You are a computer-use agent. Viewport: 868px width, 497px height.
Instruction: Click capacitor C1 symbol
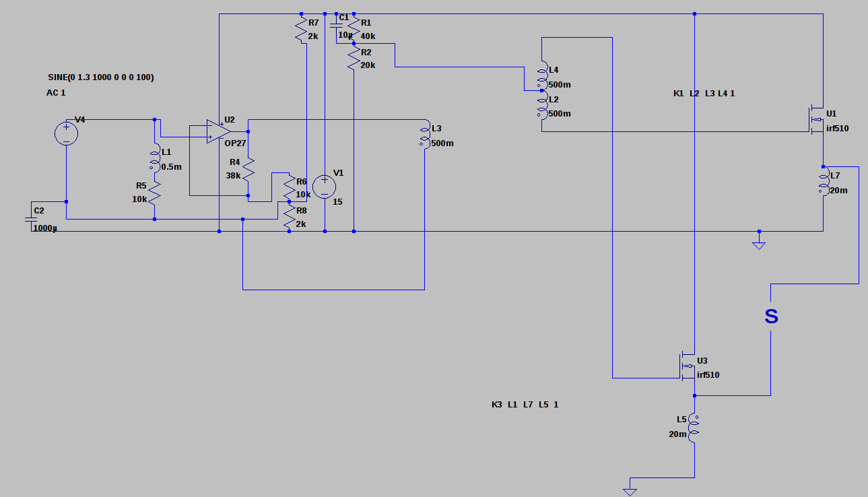[336, 26]
